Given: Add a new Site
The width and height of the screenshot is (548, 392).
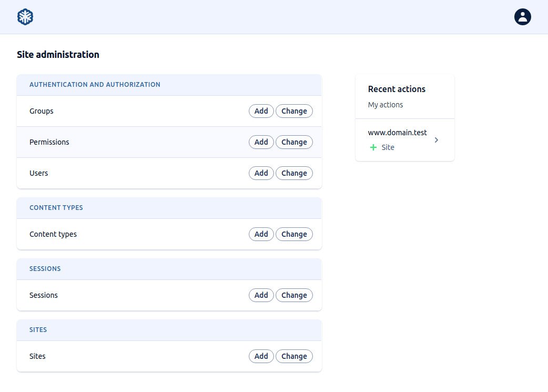Looking at the screenshot, I should 261,356.
